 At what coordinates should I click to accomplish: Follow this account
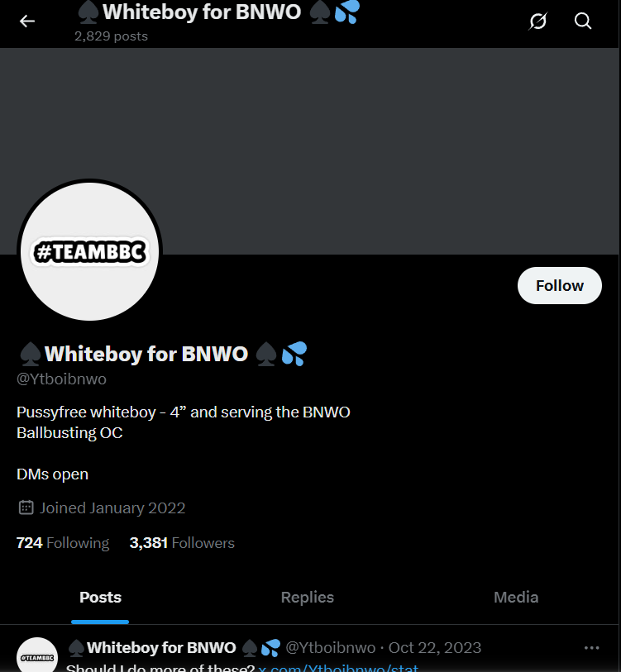559,285
